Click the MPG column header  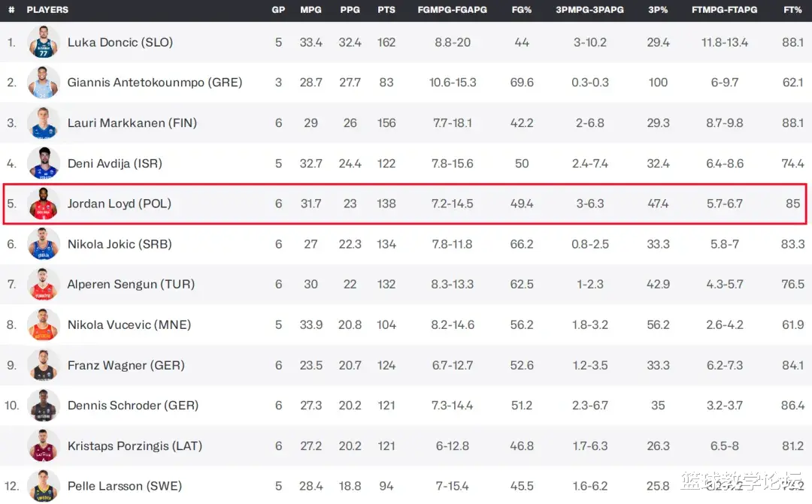[x=311, y=10]
